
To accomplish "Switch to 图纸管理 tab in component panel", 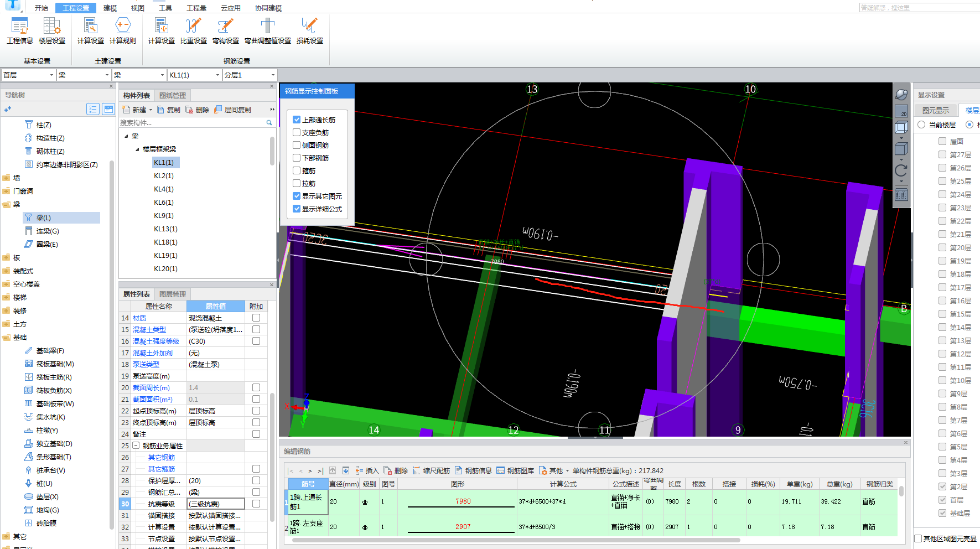I will (173, 95).
